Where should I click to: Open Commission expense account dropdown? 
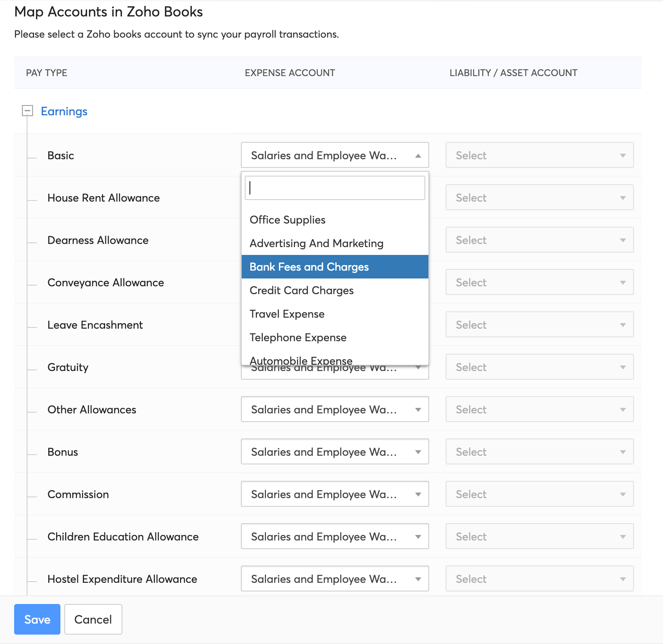[334, 494]
